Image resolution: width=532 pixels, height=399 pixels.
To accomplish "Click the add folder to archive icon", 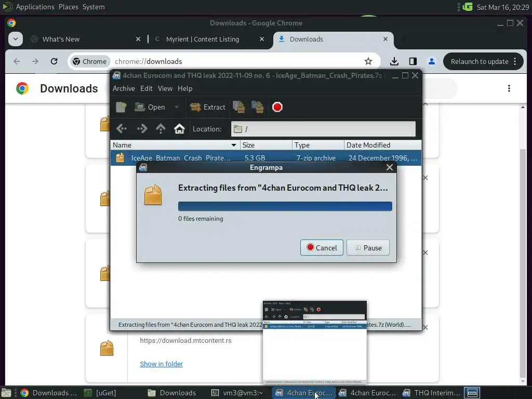I will pyautogui.click(x=258, y=107).
